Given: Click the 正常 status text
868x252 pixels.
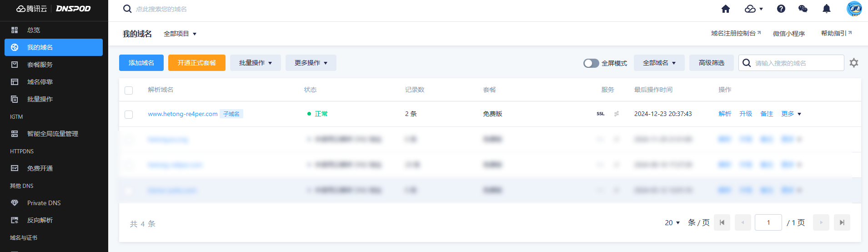Looking at the screenshot, I should point(321,114).
